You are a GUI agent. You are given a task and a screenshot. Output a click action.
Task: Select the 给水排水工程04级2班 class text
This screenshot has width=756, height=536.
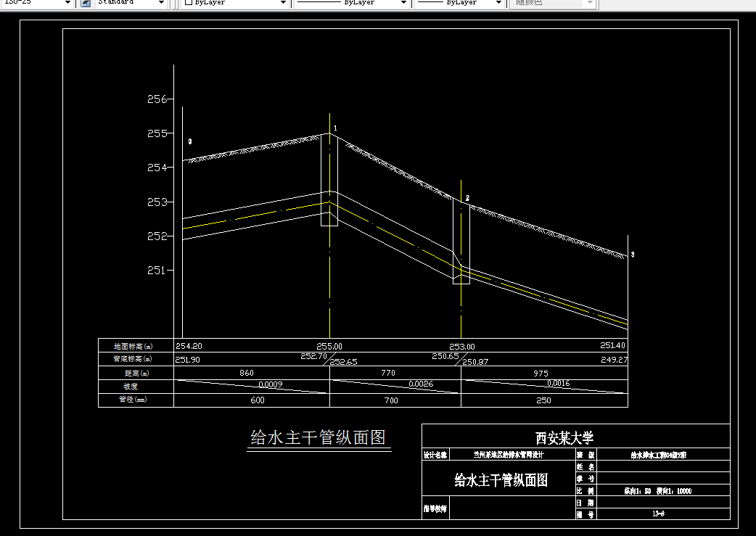point(659,455)
